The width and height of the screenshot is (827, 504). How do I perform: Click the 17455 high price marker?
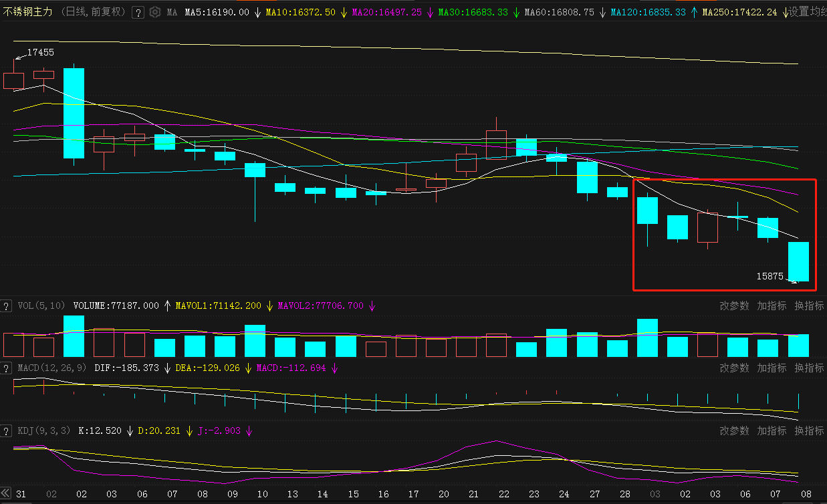[x=40, y=52]
